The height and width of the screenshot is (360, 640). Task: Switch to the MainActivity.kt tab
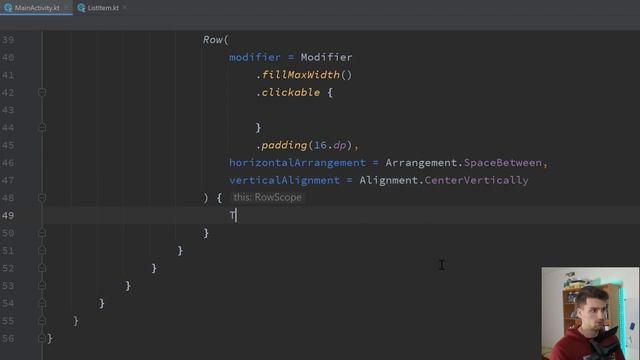point(36,8)
